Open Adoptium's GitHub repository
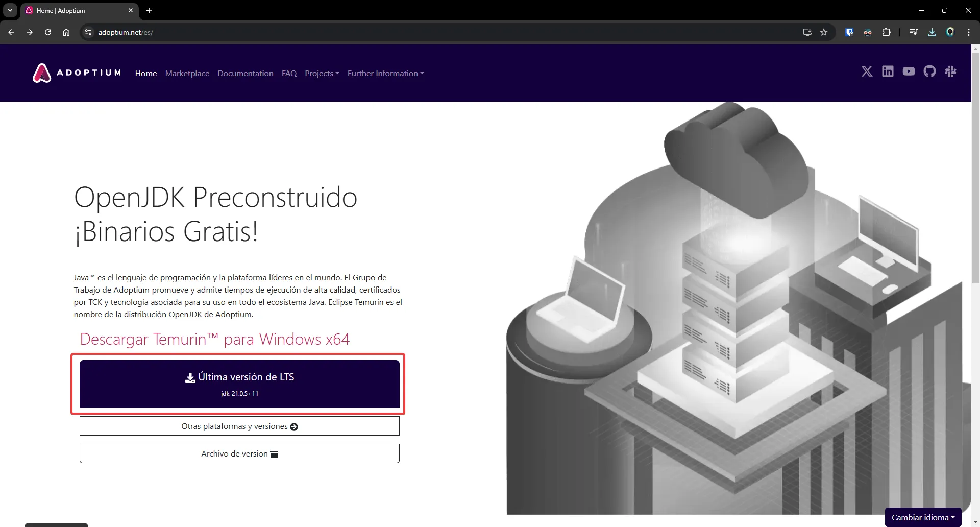980x527 pixels. pos(929,71)
